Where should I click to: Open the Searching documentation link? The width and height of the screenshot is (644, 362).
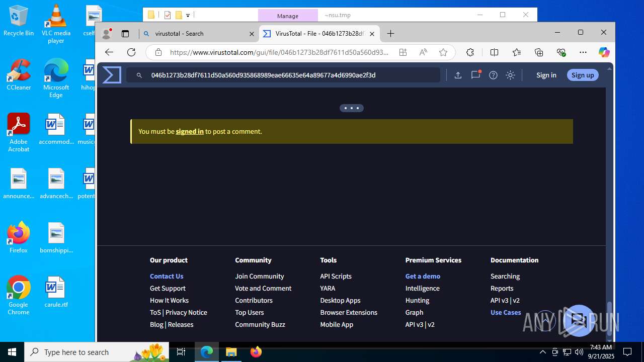pos(505,276)
